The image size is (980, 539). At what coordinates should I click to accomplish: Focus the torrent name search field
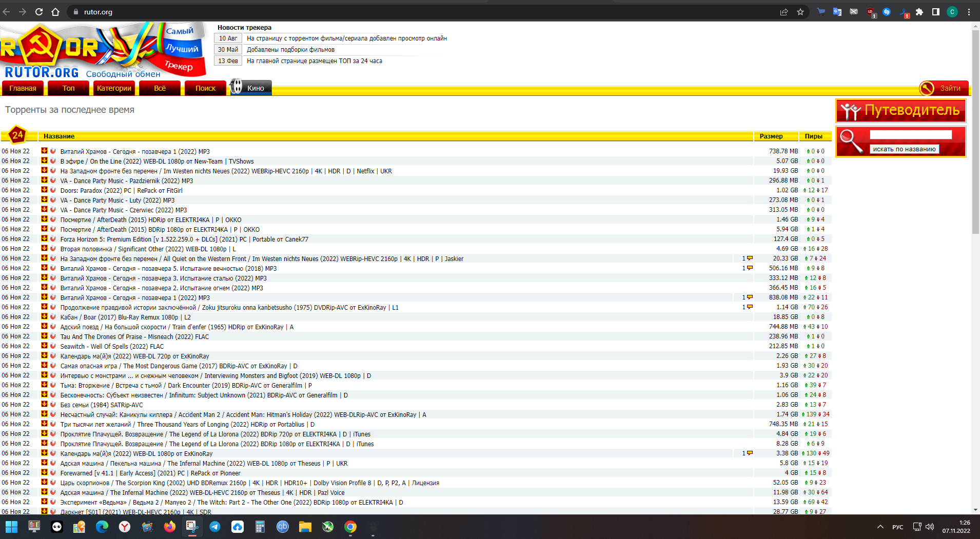coord(911,135)
